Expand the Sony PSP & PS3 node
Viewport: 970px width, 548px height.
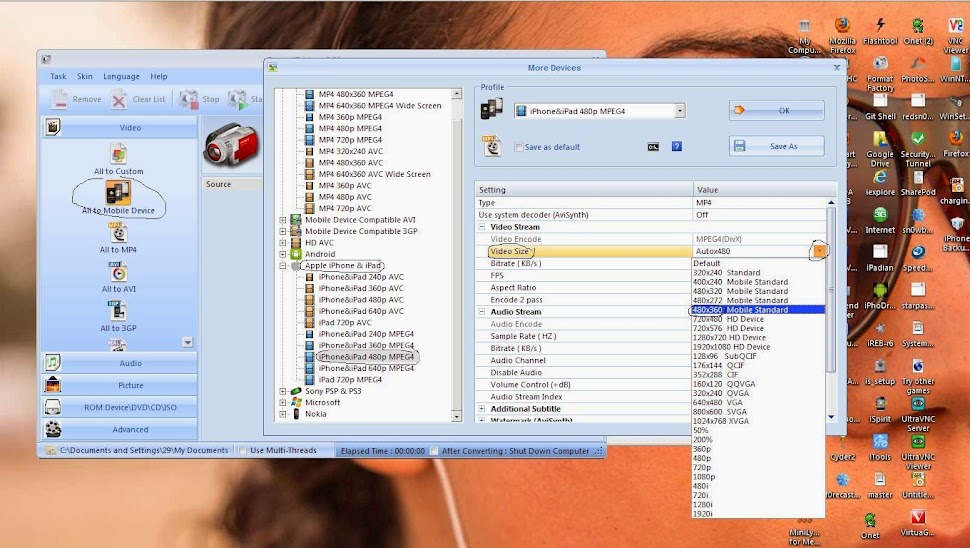(x=283, y=392)
